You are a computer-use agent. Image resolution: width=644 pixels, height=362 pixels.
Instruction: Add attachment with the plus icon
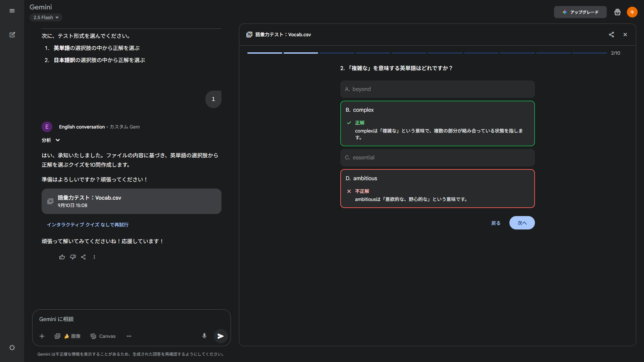click(42, 336)
